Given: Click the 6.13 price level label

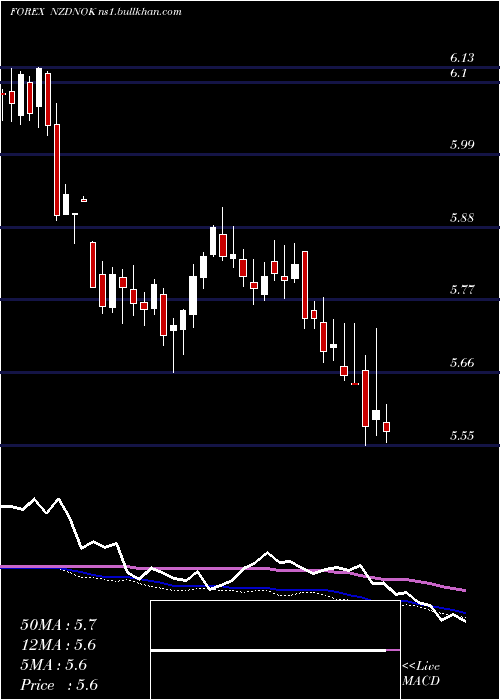Looking at the screenshot, I should (462, 58).
